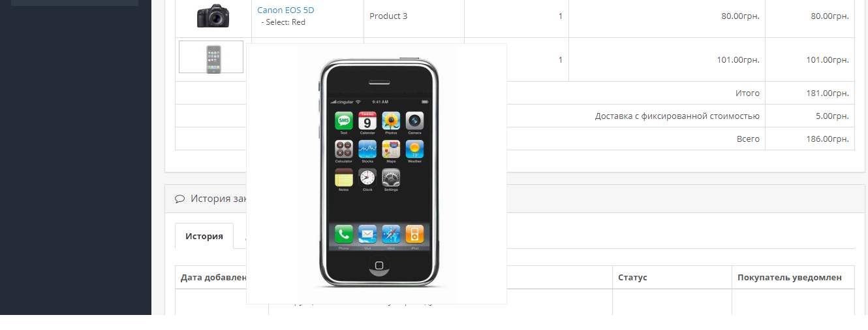This screenshot has height=330, width=868.
Task: Click the Статус column header
Action: pyautogui.click(x=632, y=277)
